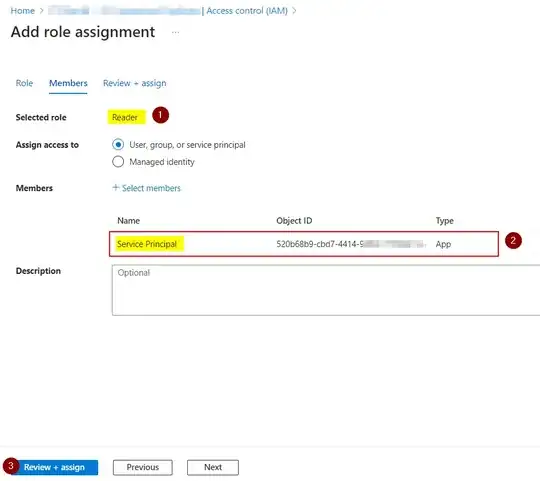
Task: Click the Description label
Action: [x=38, y=271]
